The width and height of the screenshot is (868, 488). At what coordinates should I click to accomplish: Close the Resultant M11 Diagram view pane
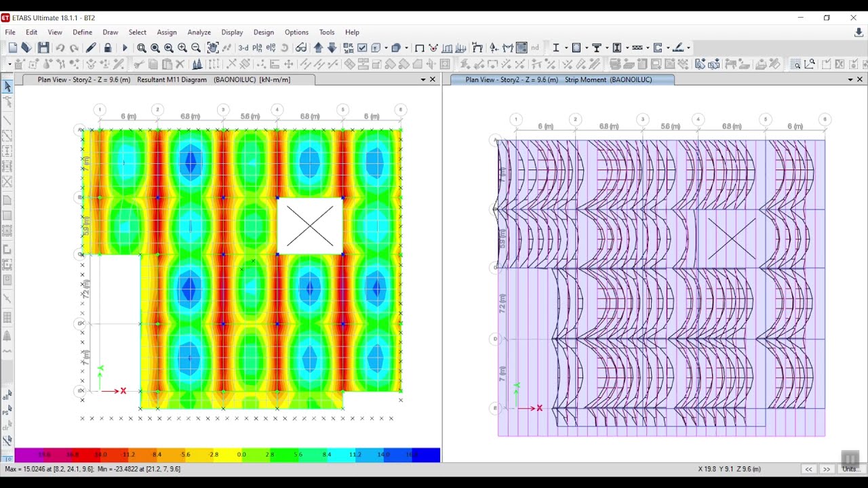click(433, 79)
